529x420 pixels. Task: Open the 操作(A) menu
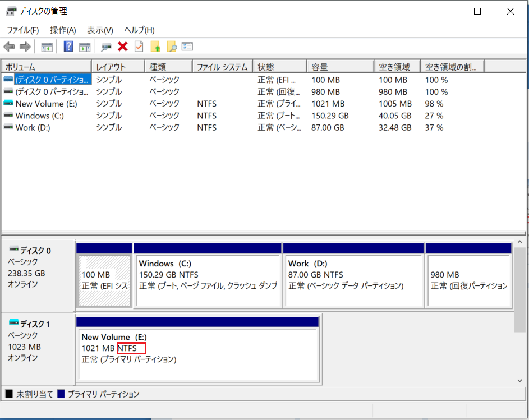(x=63, y=30)
